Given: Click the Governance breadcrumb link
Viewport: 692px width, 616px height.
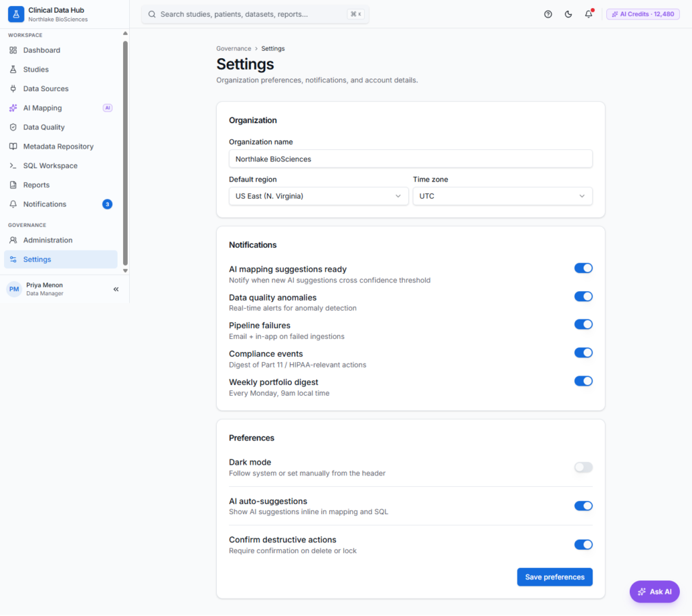Looking at the screenshot, I should 233,49.
